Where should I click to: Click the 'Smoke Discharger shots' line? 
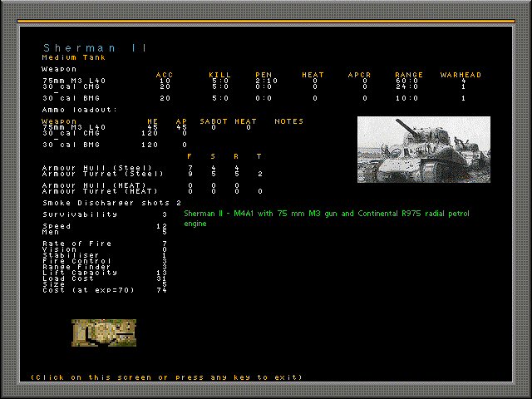[111, 202]
